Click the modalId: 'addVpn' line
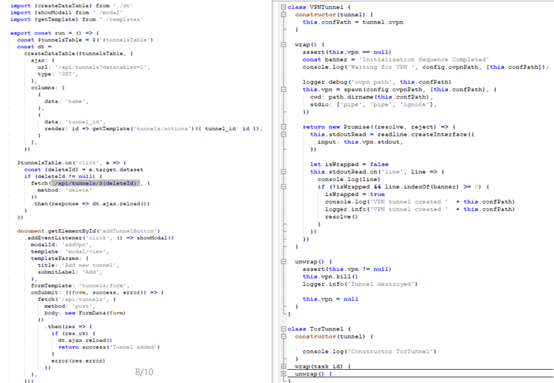The height and width of the screenshot is (383, 554). 61,244
